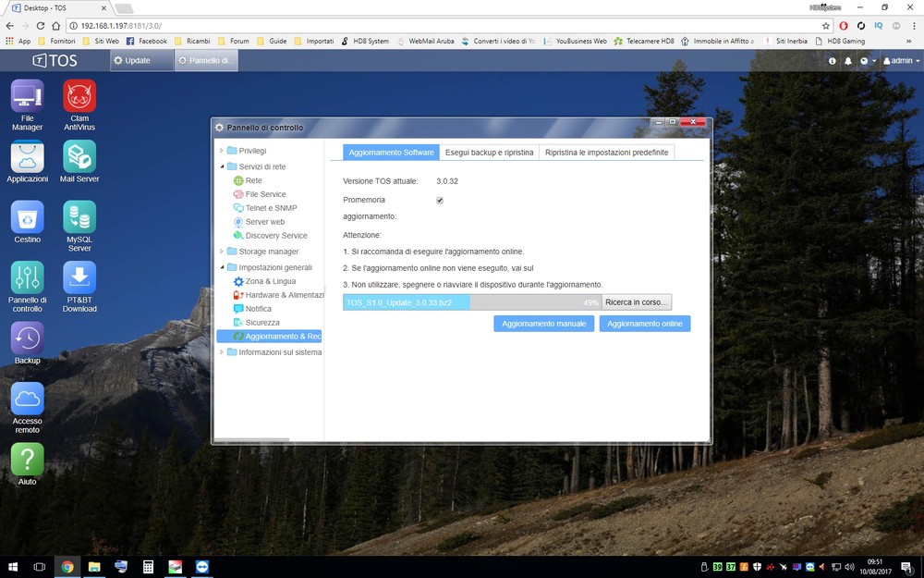Toggle the Promemoria aggiornamento checkbox
The height and width of the screenshot is (578, 924).
pos(440,200)
